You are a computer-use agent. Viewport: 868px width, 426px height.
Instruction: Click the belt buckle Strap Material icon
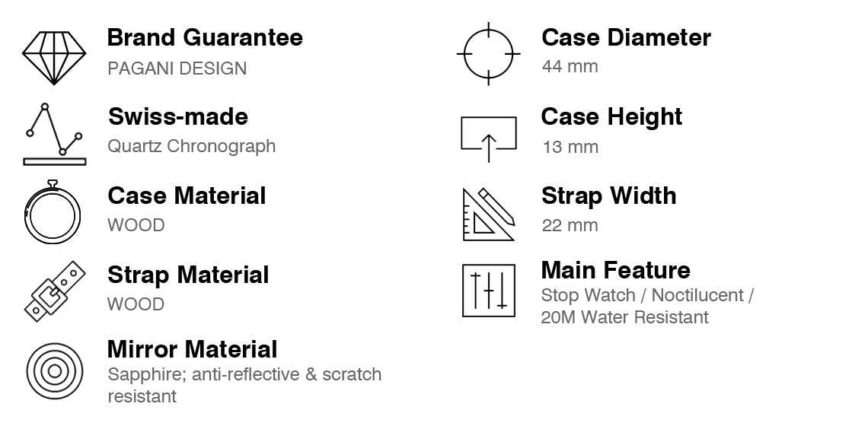click(x=55, y=291)
